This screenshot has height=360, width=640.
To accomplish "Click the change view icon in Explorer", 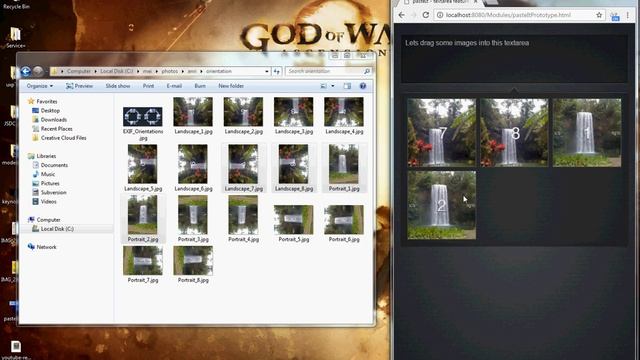I will coord(323,86).
